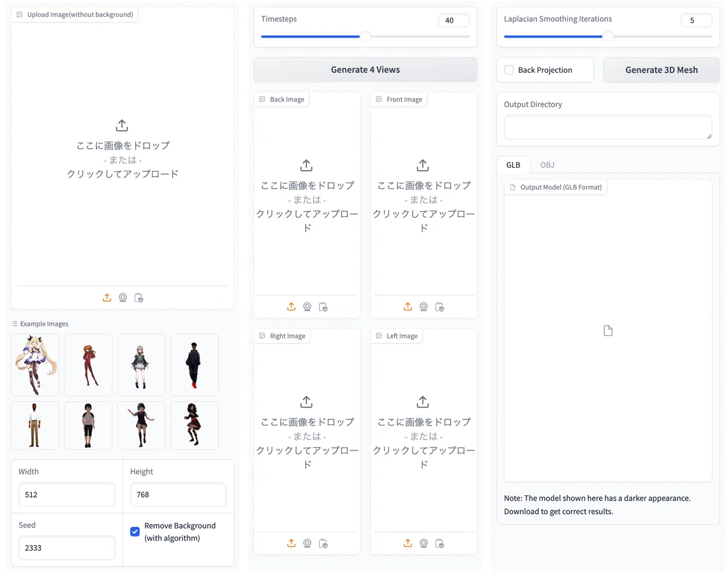Click the Width field showing 512
Image resolution: width=728 pixels, height=576 pixels.
pyautogui.click(x=67, y=495)
